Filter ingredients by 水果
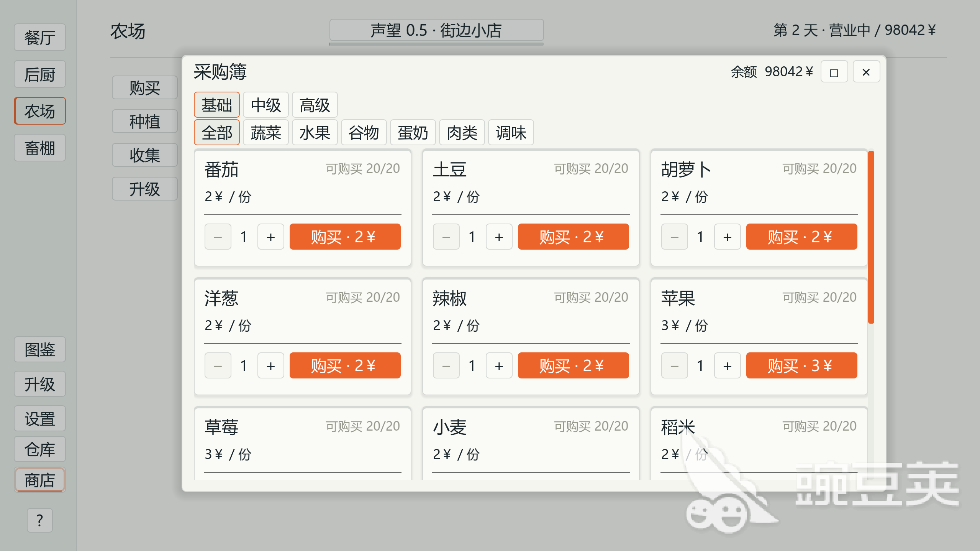980x551 pixels. (x=315, y=133)
